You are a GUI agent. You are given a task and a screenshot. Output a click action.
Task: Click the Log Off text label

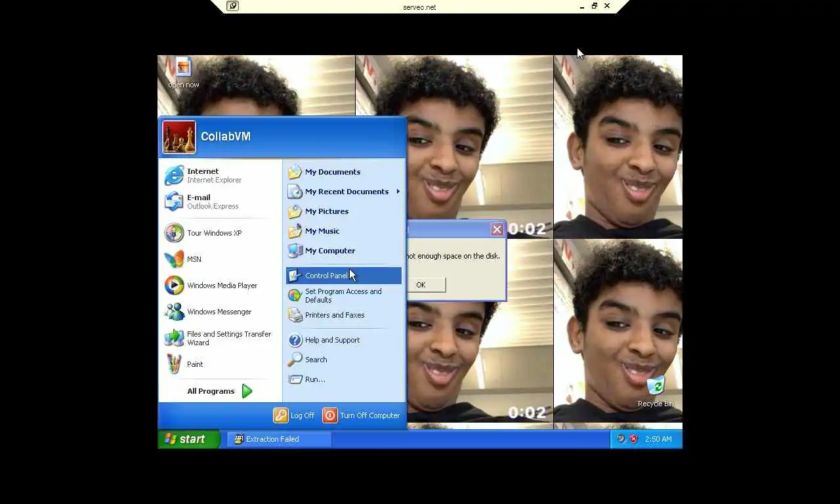point(303,415)
